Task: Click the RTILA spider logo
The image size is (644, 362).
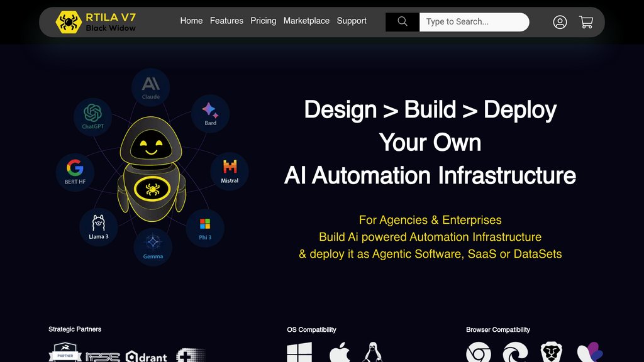Action: point(68,22)
